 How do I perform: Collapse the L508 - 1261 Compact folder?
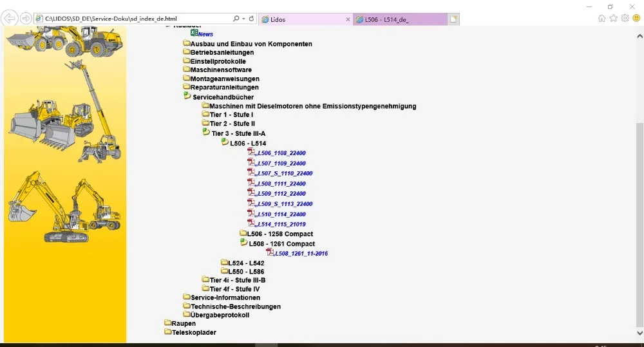point(243,242)
